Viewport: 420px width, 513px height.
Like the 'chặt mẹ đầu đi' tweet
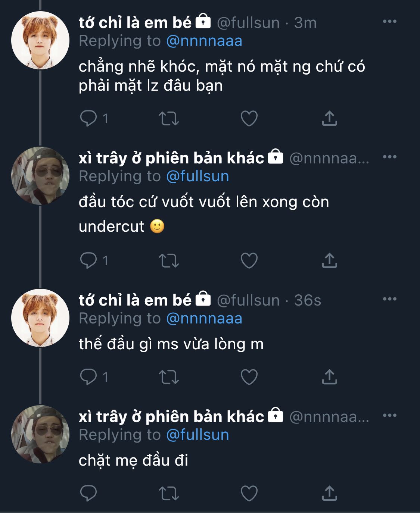point(249,493)
